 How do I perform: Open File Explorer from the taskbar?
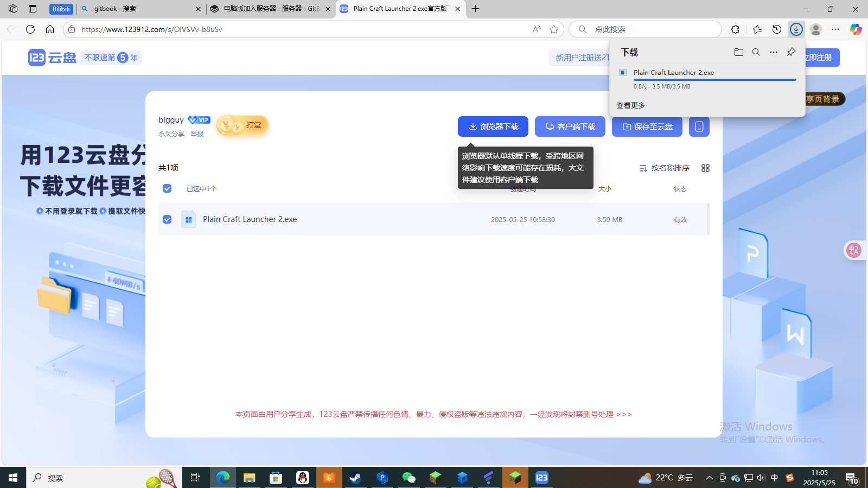pyautogui.click(x=249, y=478)
